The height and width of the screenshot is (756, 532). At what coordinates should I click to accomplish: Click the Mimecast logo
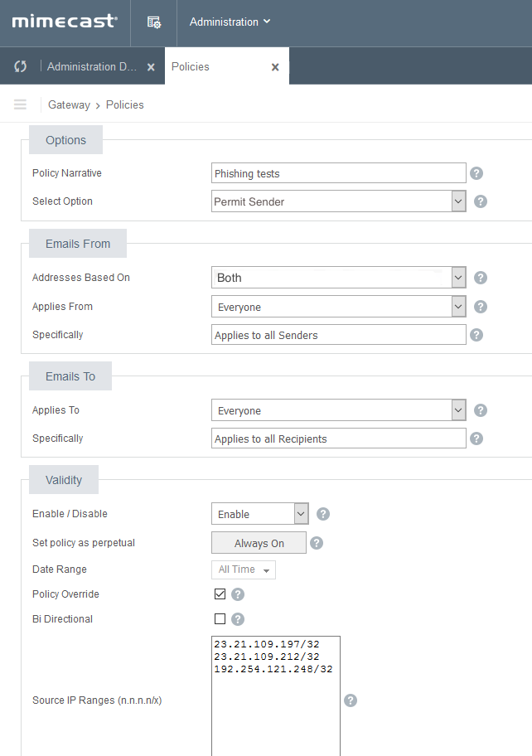tap(65, 22)
